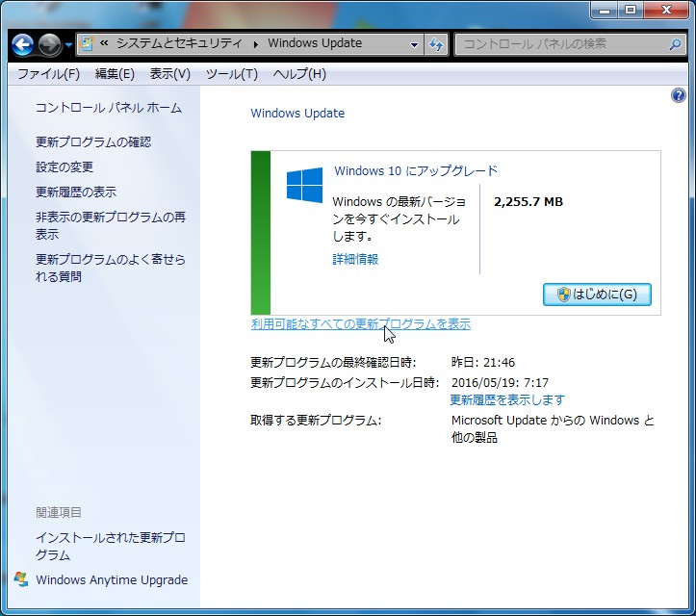Image resolution: width=696 pixels, height=616 pixels.
Task: Open 更新履歴の表示 in the sidebar
Action: 76,192
